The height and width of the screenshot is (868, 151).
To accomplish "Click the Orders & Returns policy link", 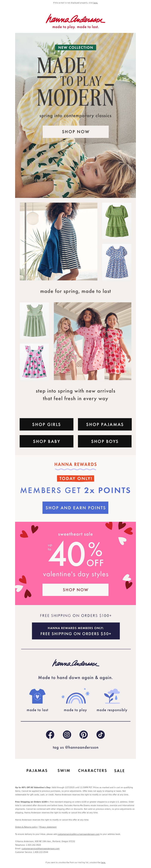I will tap(26, 827).
